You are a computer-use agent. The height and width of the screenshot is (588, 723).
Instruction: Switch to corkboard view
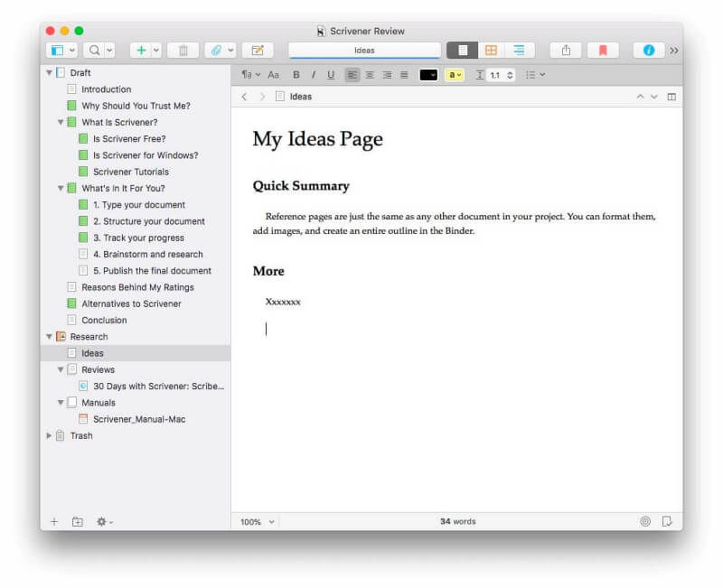click(491, 51)
